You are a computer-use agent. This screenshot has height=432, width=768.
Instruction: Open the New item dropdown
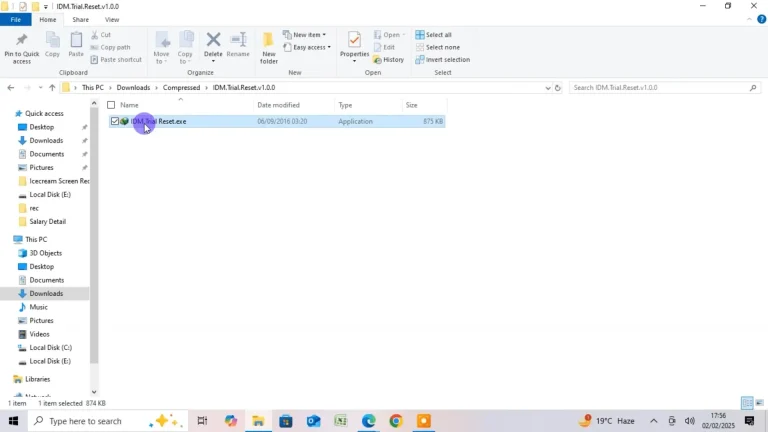pyautogui.click(x=304, y=35)
